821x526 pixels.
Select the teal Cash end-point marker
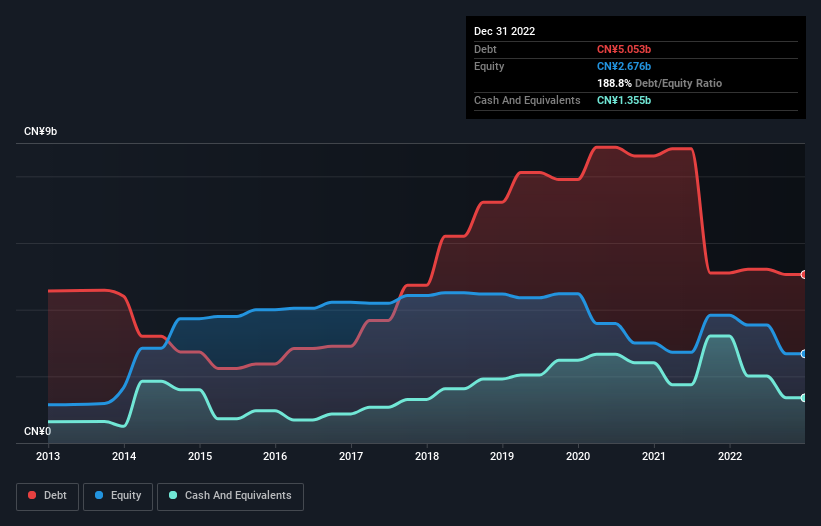click(x=804, y=398)
